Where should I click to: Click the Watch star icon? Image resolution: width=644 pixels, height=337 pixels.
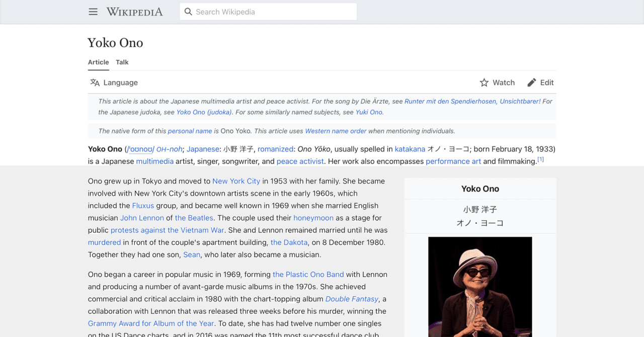[x=484, y=82]
